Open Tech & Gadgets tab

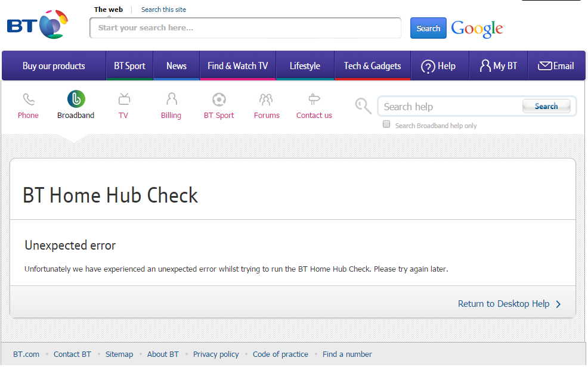click(x=372, y=66)
